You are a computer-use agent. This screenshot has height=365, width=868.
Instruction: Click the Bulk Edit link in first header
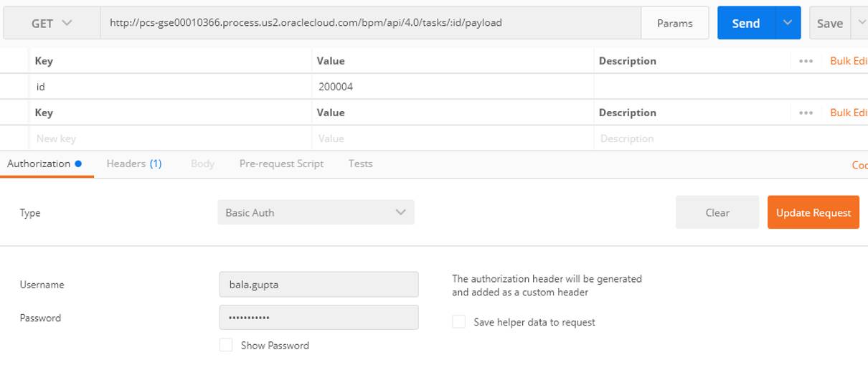tap(849, 61)
